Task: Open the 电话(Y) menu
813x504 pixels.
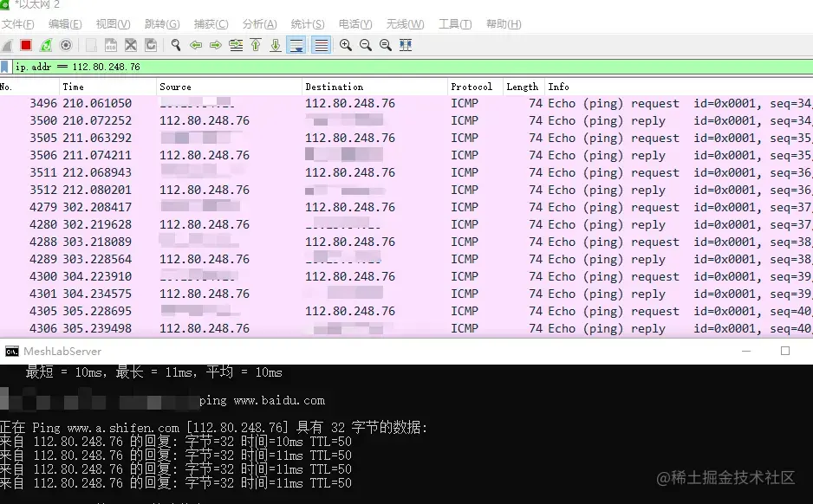Action: pyautogui.click(x=355, y=24)
